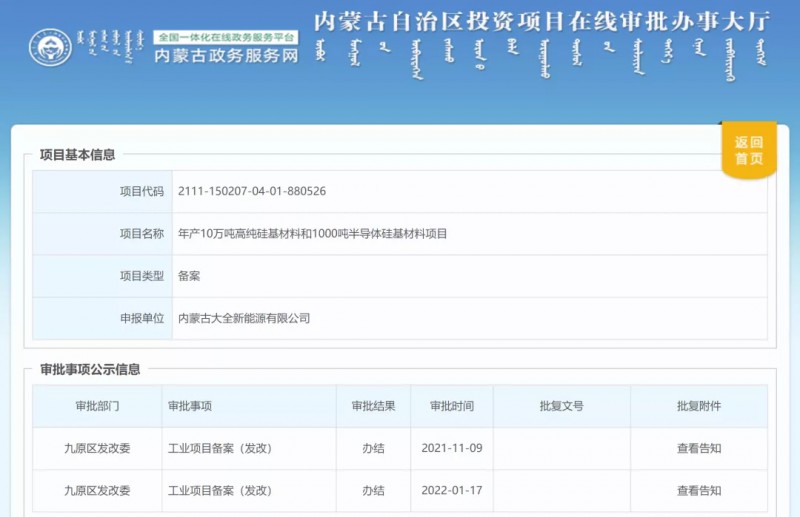The height and width of the screenshot is (517, 800).
Task: Click the project name 年产10万吨高纯硅基材料 text
Action: (312, 233)
